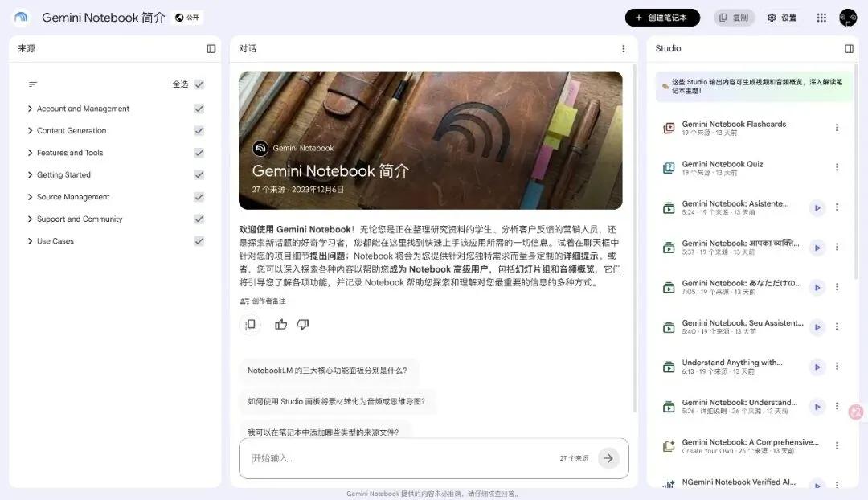Click the conversation panel scrollbar

[x=634, y=238]
